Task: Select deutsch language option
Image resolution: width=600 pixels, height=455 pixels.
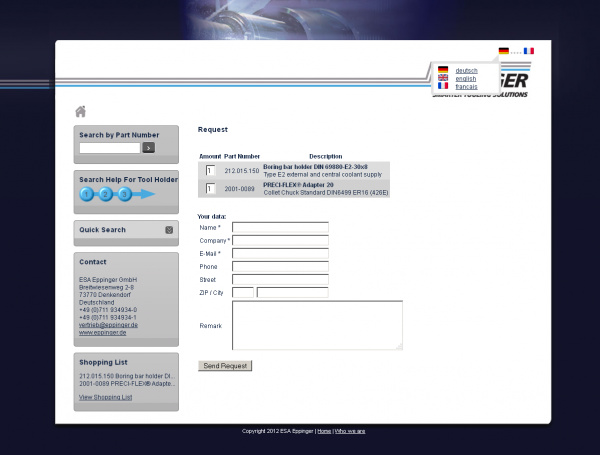Action: (x=466, y=70)
